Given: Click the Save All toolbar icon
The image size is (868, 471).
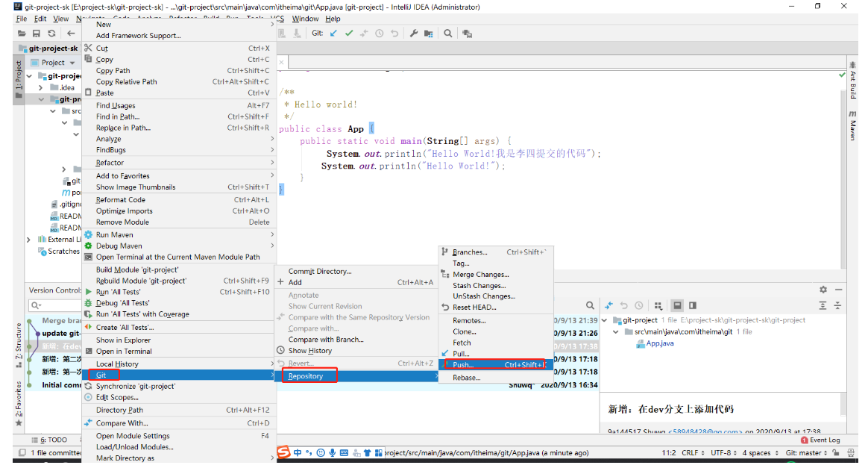Looking at the screenshot, I should click(x=37, y=34).
